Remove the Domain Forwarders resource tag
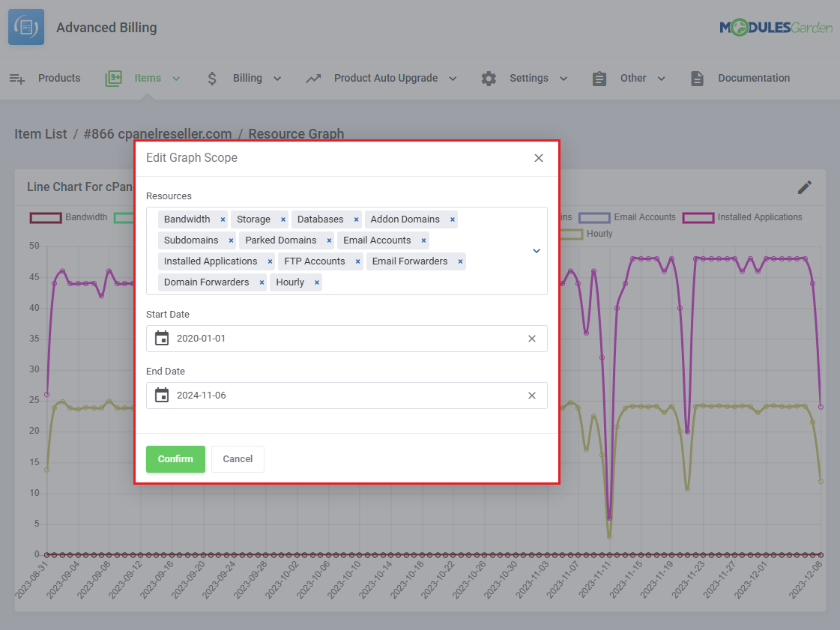840x630 pixels. point(262,282)
